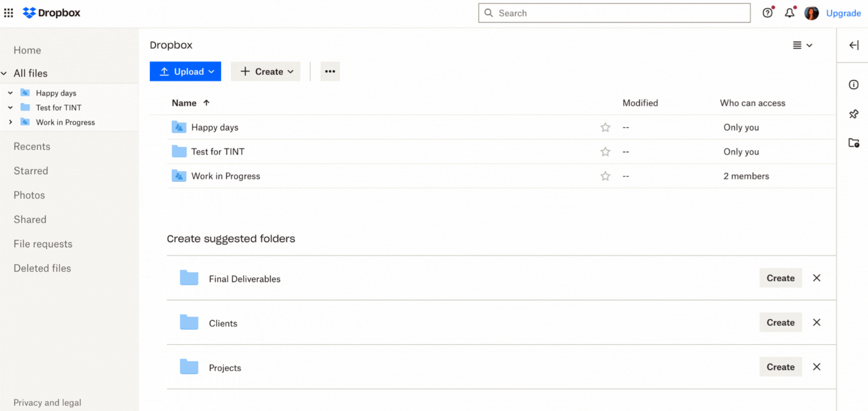Viewport: 868px width, 411px height.
Task: Star the Happy days folder
Action: [605, 127]
